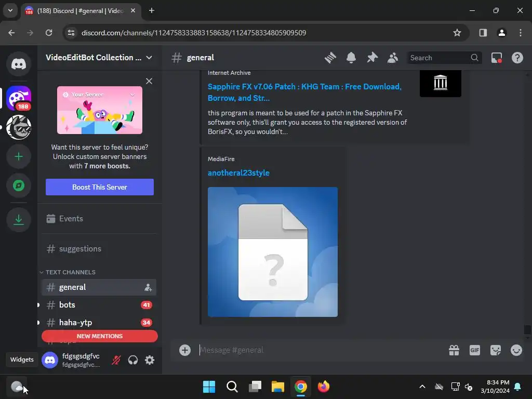The image size is (532, 399).
Task: Toggle microphone mute in user panel
Action: pyautogui.click(x=116, y=360)
